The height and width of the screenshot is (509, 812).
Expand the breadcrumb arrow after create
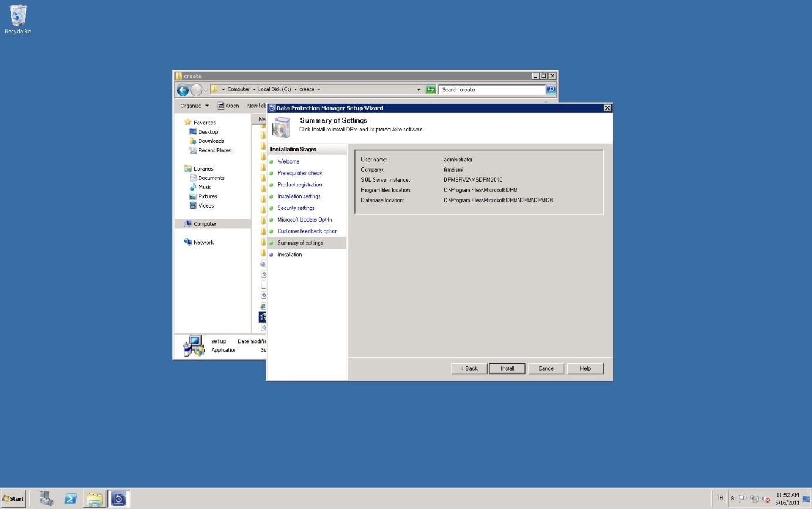[x=319, y=90]
